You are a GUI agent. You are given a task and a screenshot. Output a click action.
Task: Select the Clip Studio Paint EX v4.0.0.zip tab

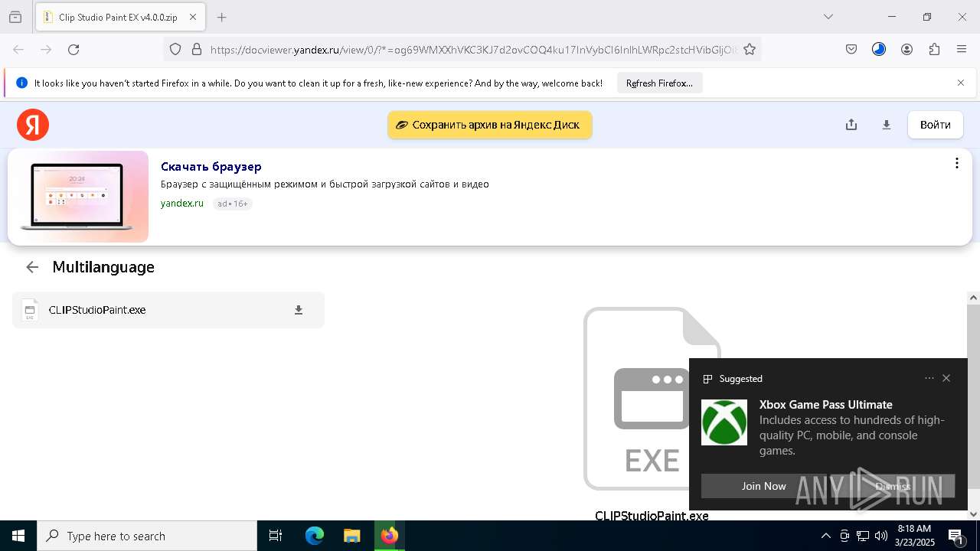coord(119,17)
